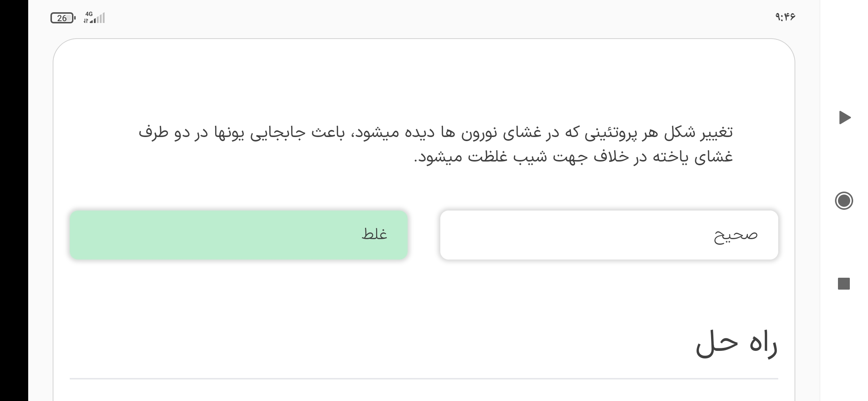Tap the status bar clock reading ۹:۴۶
Image resolution: width=868 pixels, height=401 pixels.
[785, 17]
